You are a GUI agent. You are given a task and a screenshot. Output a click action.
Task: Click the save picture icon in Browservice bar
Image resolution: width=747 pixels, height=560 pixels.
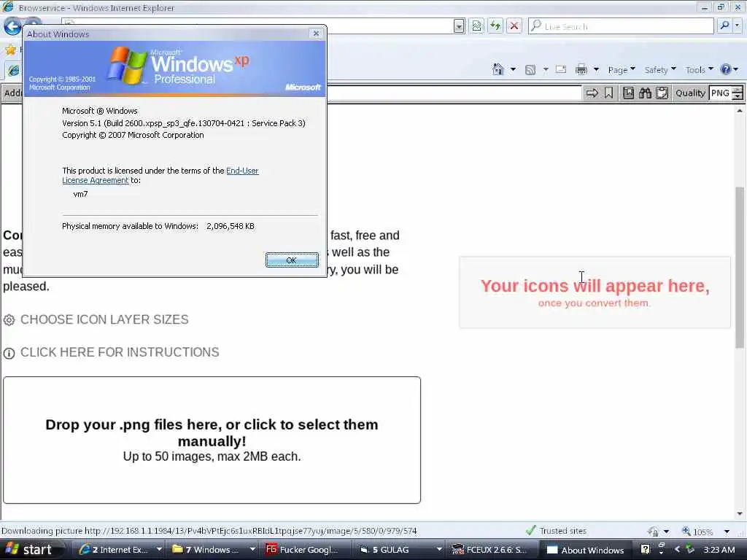tap(628, 93)
